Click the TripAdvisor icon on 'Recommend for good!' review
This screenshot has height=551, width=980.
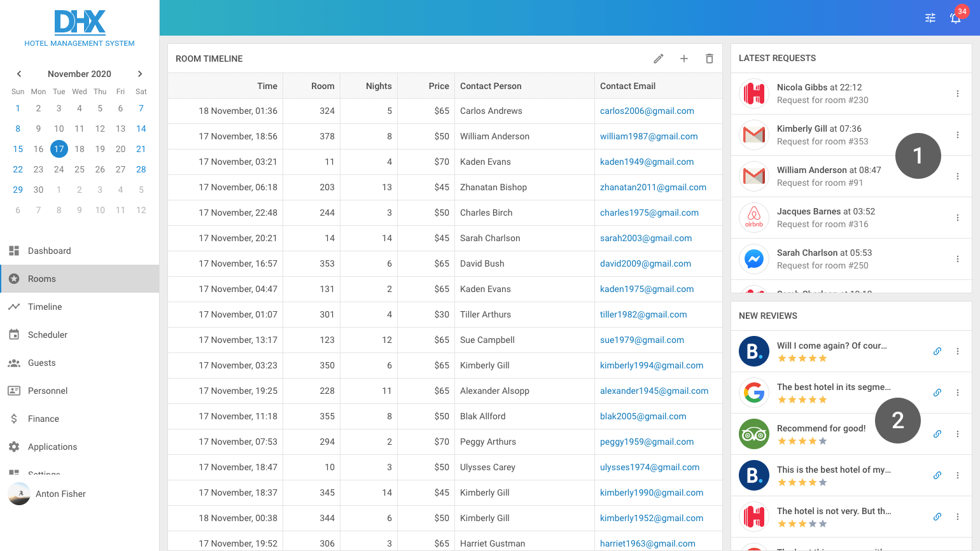[753, 433]
